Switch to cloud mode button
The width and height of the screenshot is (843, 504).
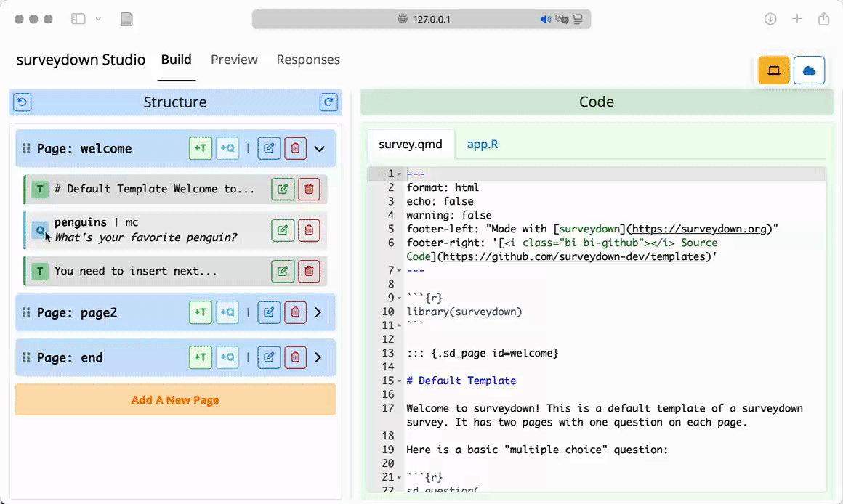(809, 70)
